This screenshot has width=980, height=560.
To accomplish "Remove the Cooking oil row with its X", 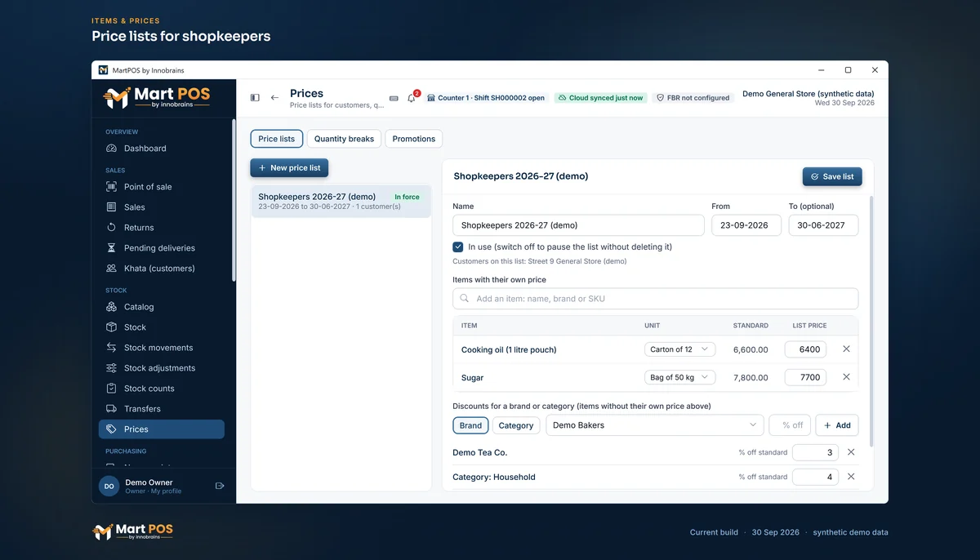I will point(846,349).
